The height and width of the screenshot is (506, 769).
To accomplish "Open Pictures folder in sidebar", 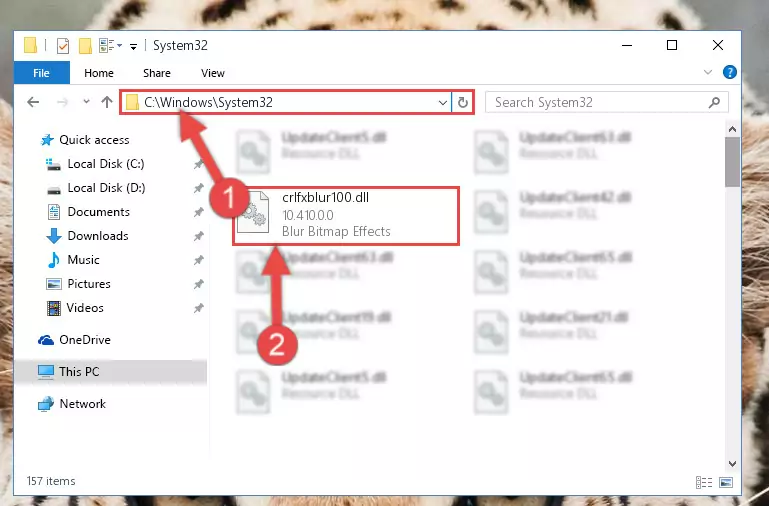I will click(78, 284).
